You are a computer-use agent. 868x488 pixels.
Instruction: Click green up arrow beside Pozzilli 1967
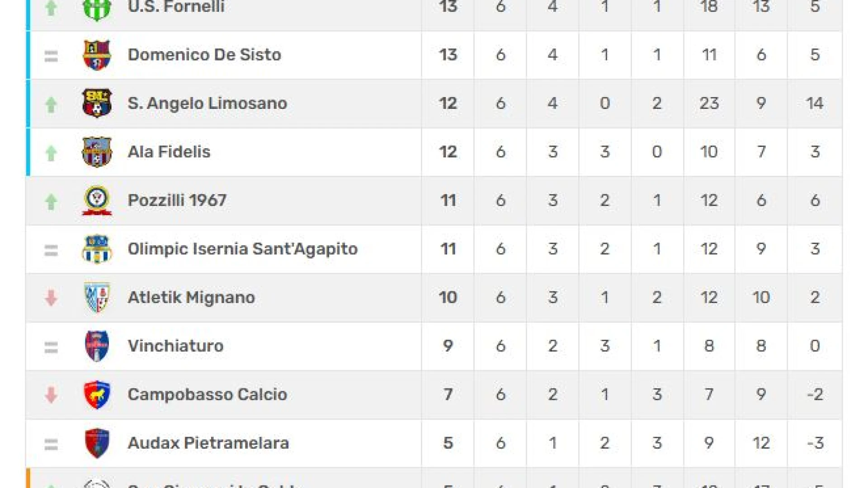tap(51, 202)
